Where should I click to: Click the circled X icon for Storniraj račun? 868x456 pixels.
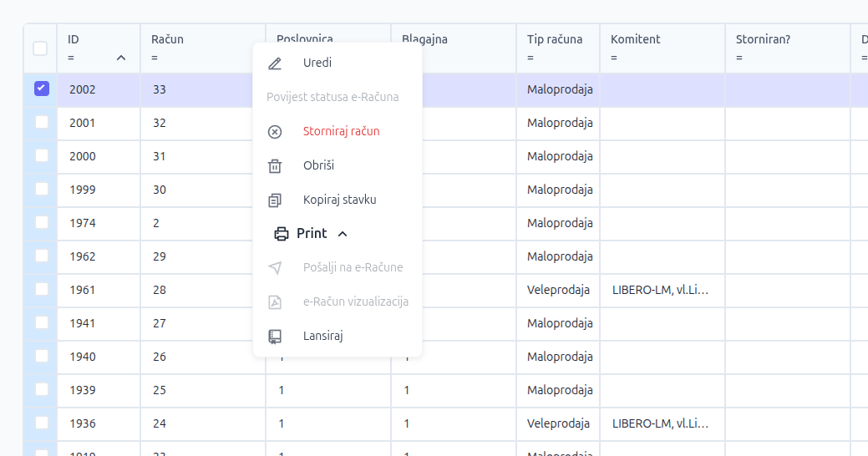[275, 132]
